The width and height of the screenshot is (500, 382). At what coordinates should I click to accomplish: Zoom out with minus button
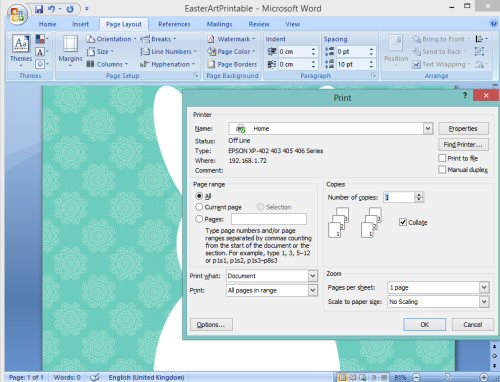pos(416,377)
